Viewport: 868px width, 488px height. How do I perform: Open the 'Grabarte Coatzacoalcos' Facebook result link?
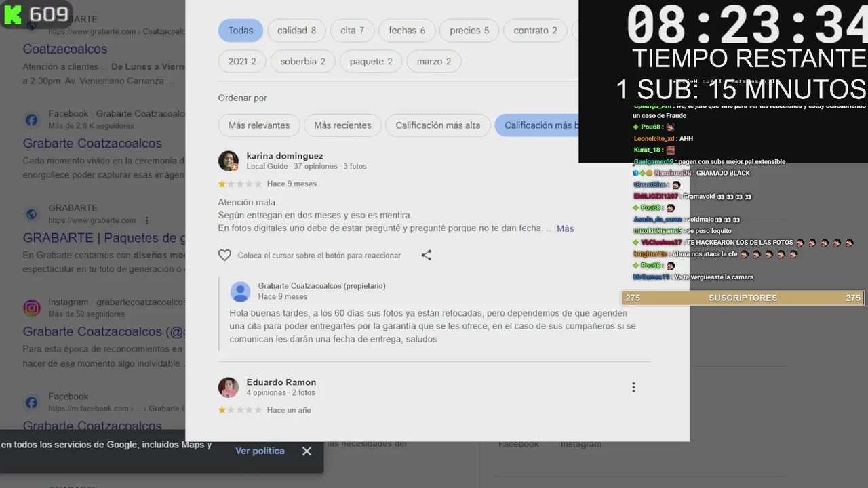(92, 143)
